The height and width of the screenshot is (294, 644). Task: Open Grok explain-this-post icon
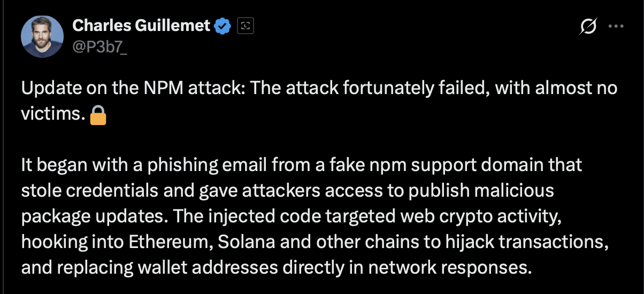click(x=588, y=27)
